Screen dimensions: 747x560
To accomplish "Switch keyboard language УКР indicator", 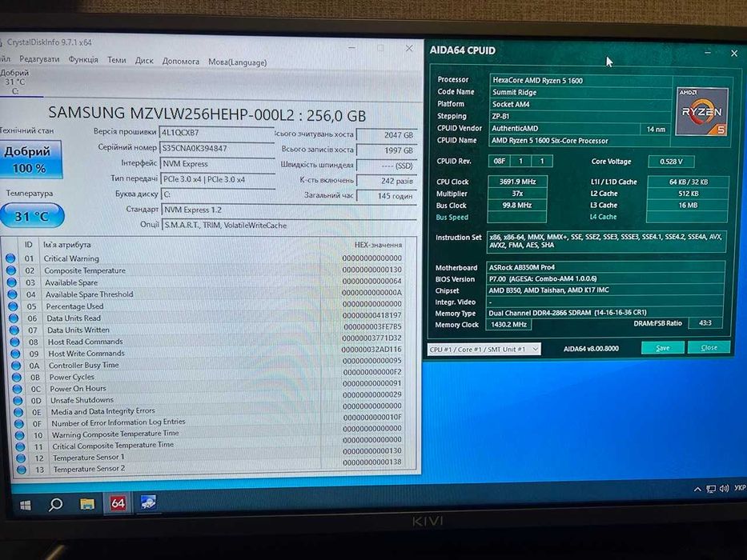I will click(x=740, y=487).
